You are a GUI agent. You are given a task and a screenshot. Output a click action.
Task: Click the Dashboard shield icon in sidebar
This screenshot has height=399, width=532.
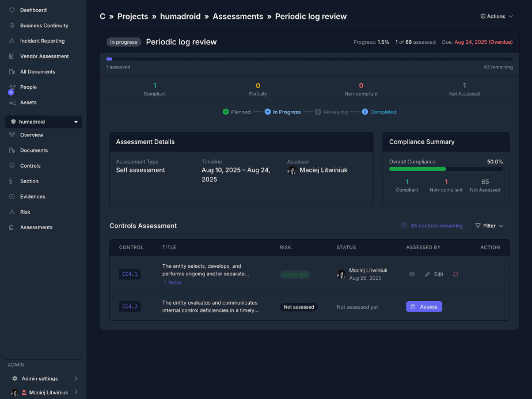click(x=12, y=10)
